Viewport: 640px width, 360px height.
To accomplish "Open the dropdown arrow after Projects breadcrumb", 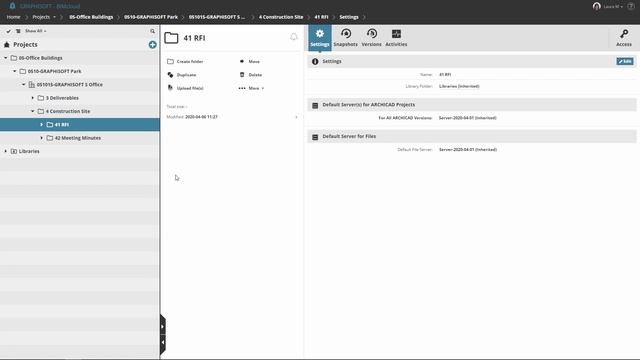I will click(x=54, y=17).
